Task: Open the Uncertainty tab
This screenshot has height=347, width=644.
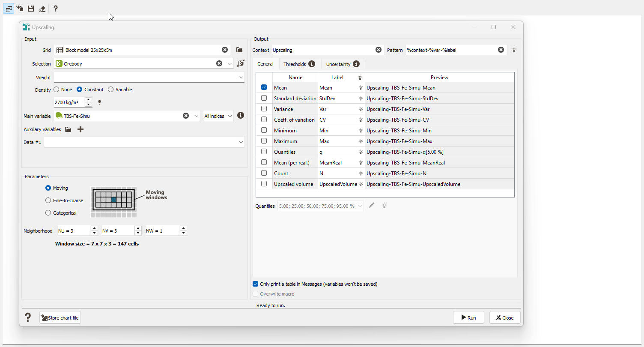Action: tap(339, 63)
